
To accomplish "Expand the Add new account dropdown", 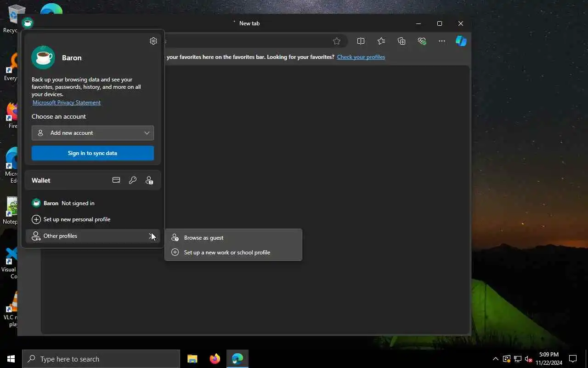I will (93, 133).
